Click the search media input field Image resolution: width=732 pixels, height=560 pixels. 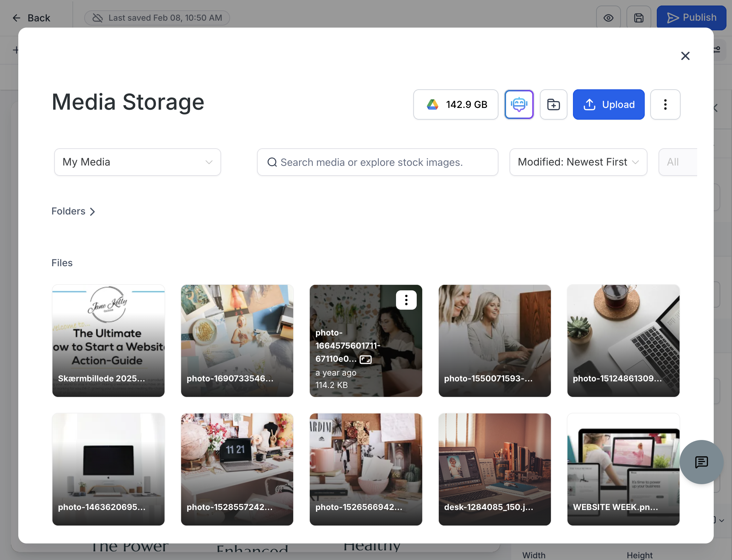pos(377,162)
